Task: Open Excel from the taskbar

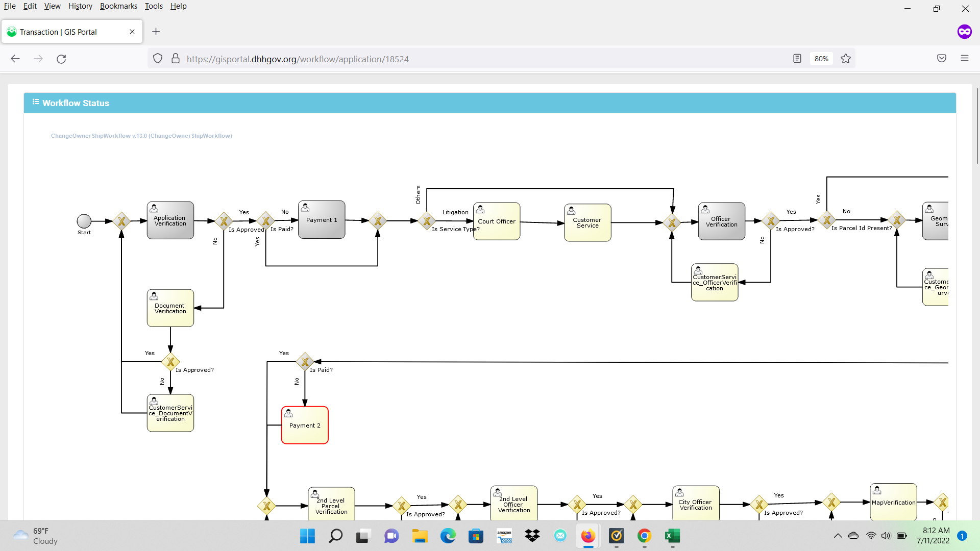Action: (672, 536)
